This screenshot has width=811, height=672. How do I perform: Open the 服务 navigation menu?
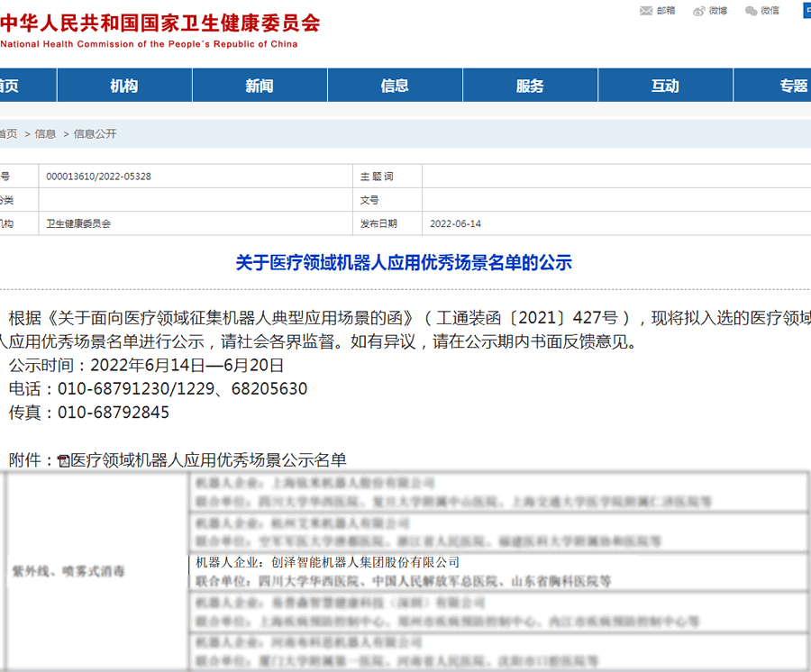530,86
